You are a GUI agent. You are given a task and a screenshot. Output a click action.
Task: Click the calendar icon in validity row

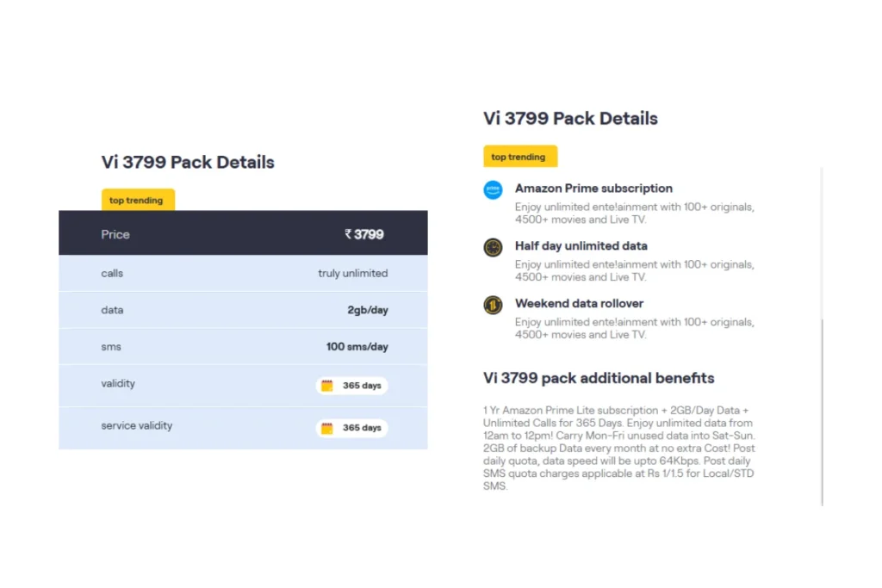pyautogui.click(x=326, y=385)
